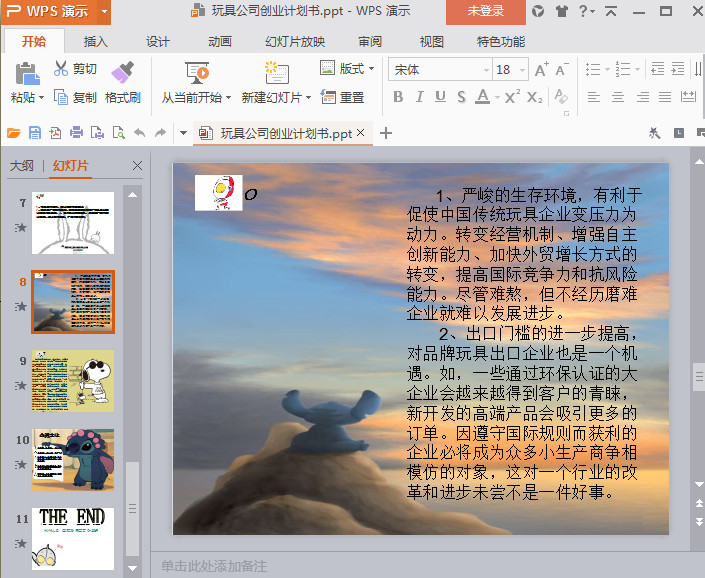
Task: Select slide 9 Snoopy thumbnail
Action: 73,381
